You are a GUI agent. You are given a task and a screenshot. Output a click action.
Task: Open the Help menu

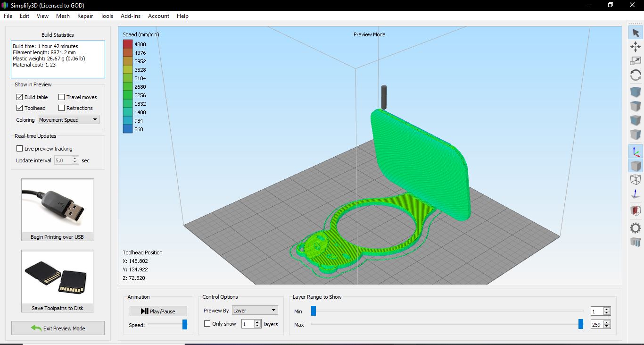click(182, 16)
